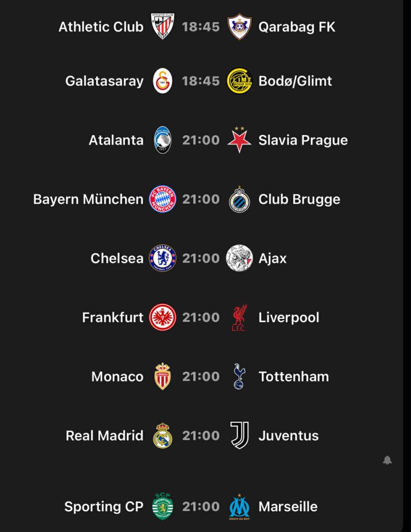Click the Bayern München crest
Viewport: 411px width, 532px height.
pyautogui.click(x=163, y=199)
